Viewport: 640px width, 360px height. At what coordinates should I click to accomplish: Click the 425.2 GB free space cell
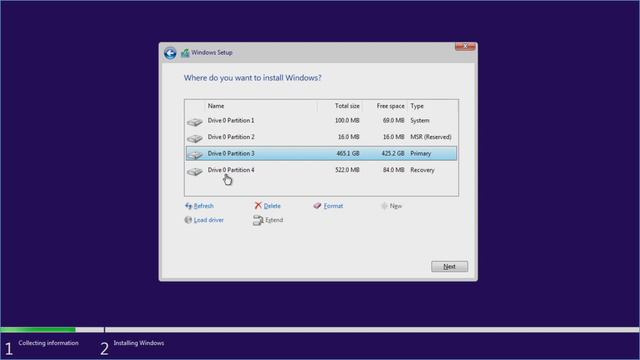click(x=393, y=153)
